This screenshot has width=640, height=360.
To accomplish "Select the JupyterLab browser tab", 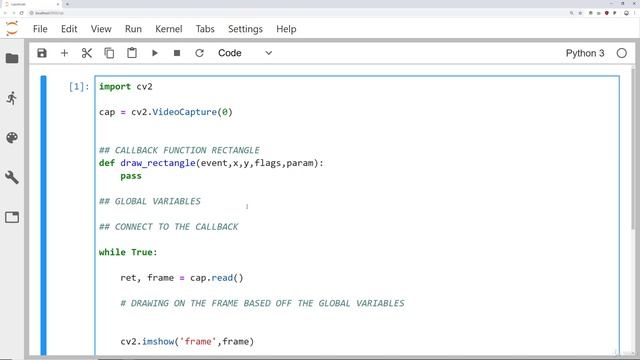I will click(32, 4).
